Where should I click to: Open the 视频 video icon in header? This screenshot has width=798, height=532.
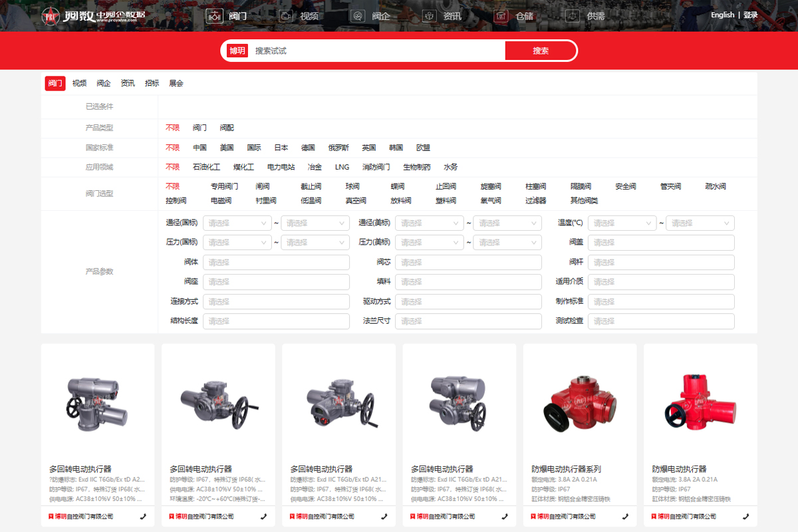click(286, 15)
